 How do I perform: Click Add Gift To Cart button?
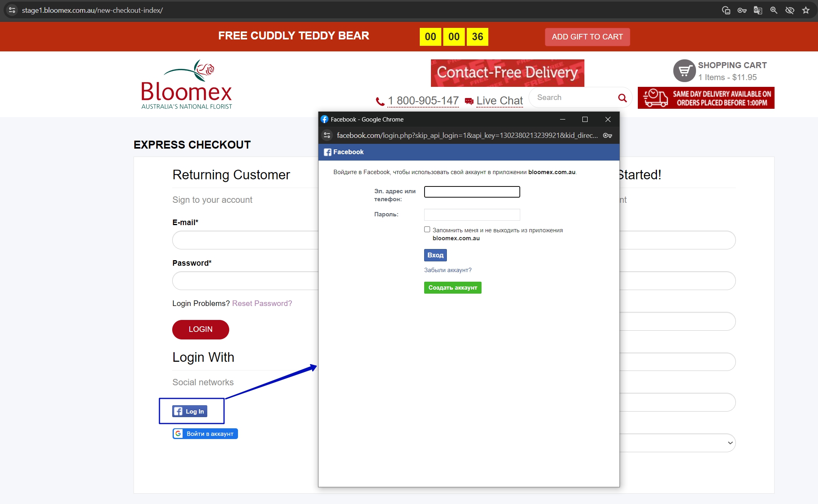[x=587, y=37]
